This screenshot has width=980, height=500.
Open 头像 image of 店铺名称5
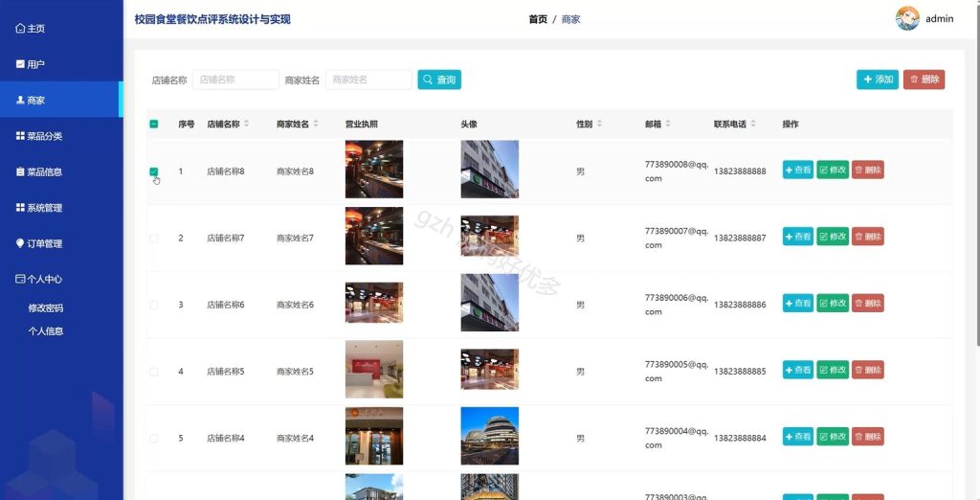tap(489, 369)
